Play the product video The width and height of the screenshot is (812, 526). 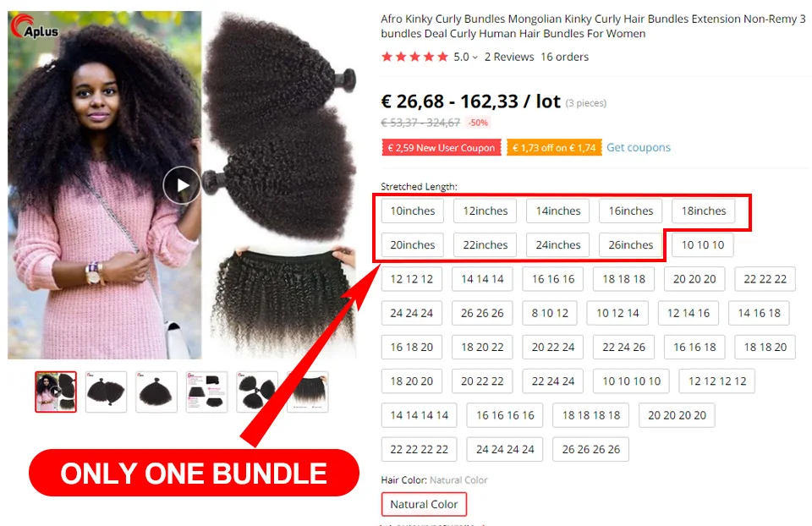tap(181, 185)
